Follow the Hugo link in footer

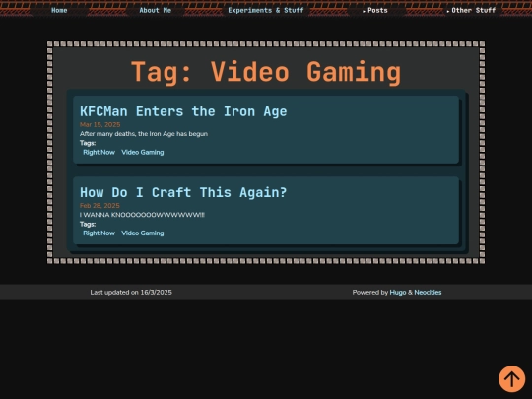(398, 293)
